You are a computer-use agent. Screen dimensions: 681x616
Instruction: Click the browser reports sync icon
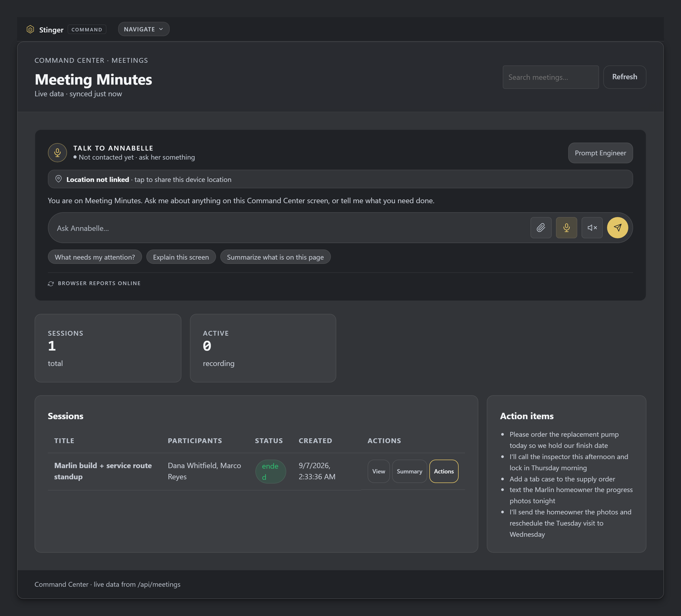pyautogui.click(x=51, y=284)
